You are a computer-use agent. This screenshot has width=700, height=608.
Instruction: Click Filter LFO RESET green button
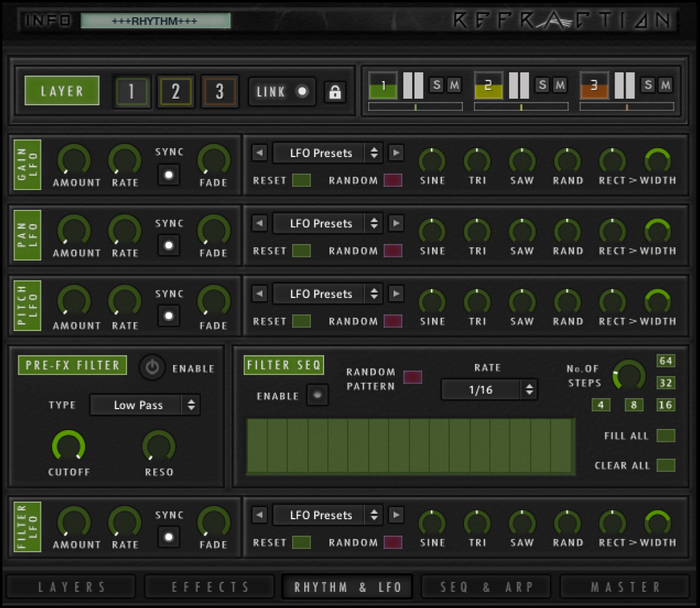[x=302, y=542]
